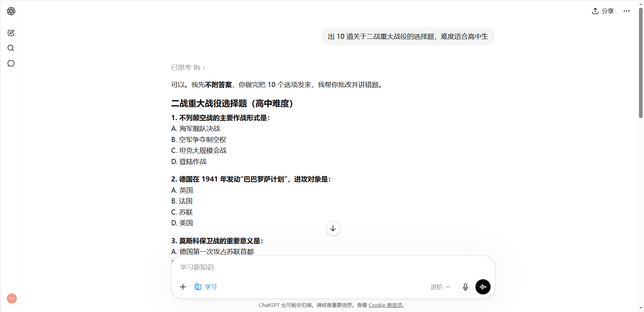644x312 pixels.
Task: Click option C. 坦克大规模会战
Action: [199, 150]
